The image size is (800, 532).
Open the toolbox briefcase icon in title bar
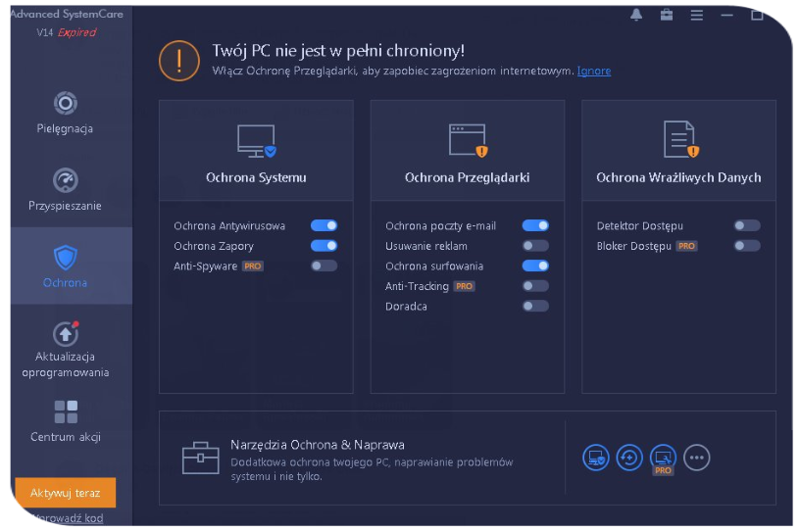point(667,15)
